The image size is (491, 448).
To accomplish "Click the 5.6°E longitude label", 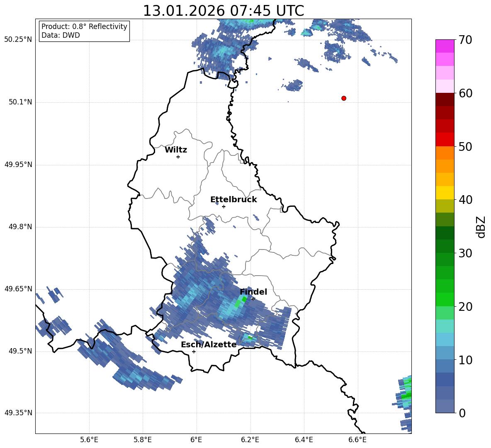I will [89, 440].
